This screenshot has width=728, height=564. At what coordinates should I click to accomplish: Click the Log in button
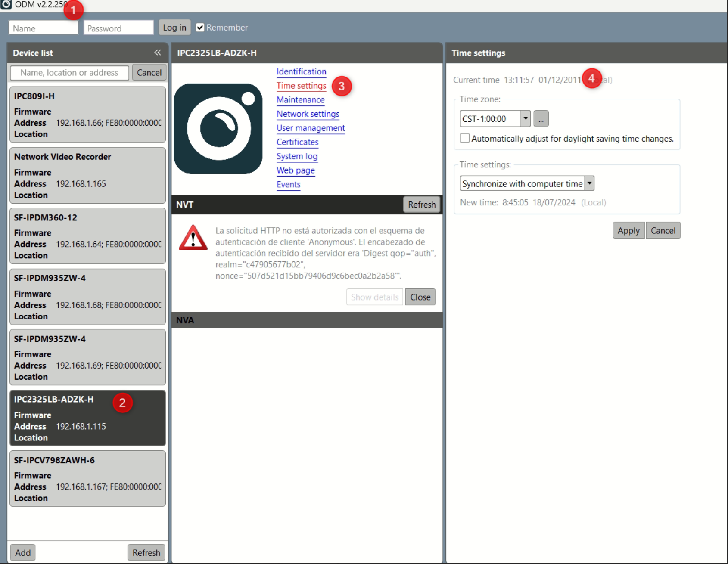(x=174, y=28)
